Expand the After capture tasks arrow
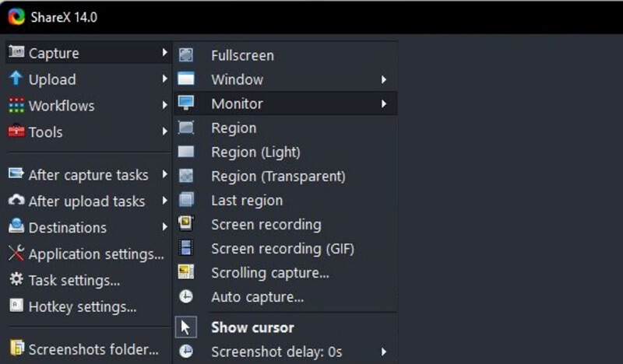 coord(164,174)
